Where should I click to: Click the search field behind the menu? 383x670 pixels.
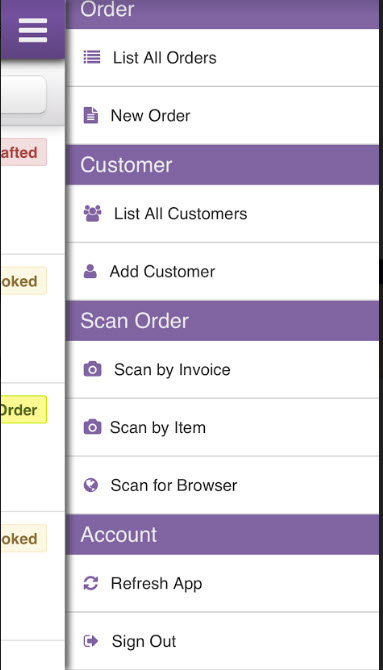[x=23, y=95]
